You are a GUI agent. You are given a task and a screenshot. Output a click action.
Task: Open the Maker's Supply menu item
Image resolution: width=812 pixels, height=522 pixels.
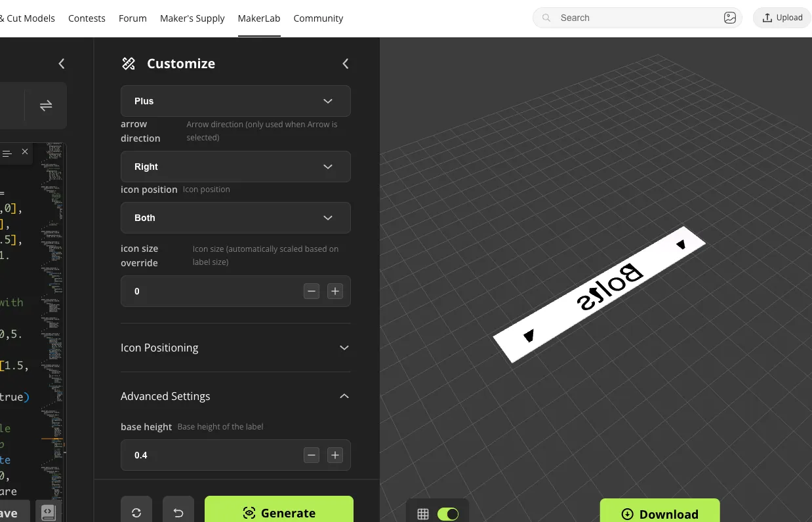[192, 18]
